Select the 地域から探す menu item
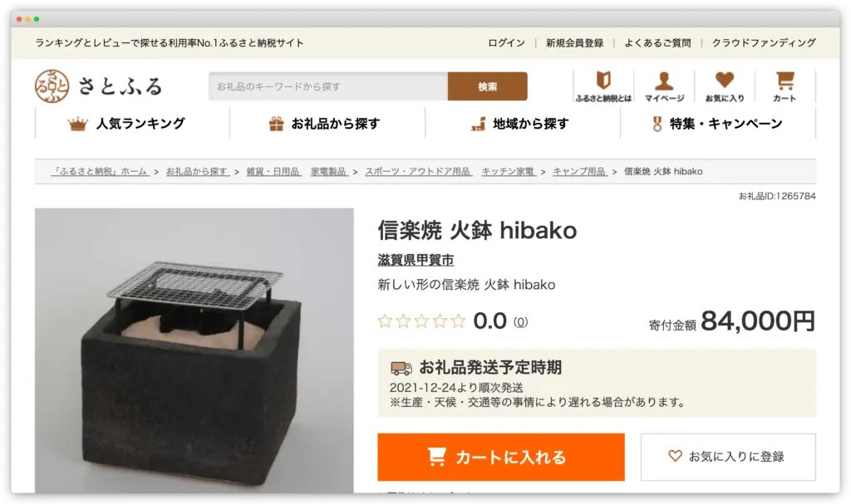 522,124
